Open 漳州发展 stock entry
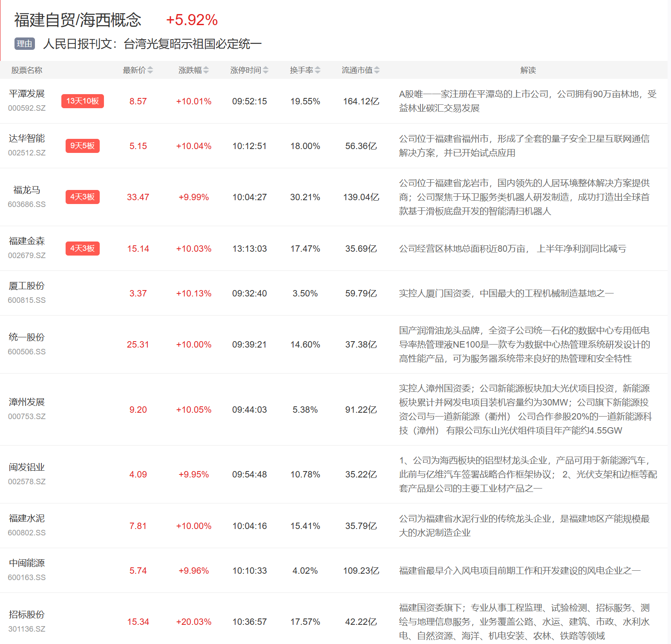This screenshot has height=644, width=671. pos(27,402)
